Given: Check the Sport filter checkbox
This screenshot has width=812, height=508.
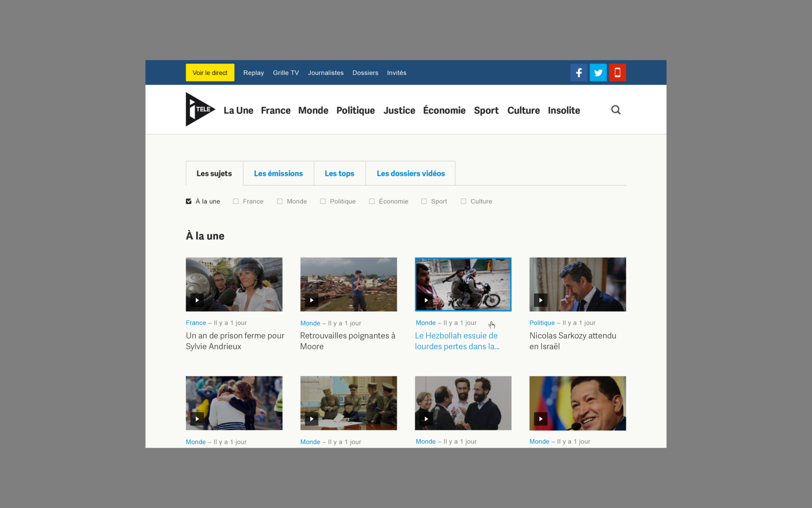Looking at the screenshot, I should (x=424, y=202).
